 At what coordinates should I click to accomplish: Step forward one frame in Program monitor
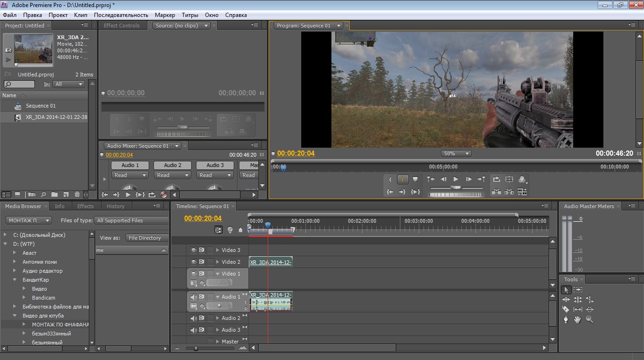coord(468,179)
